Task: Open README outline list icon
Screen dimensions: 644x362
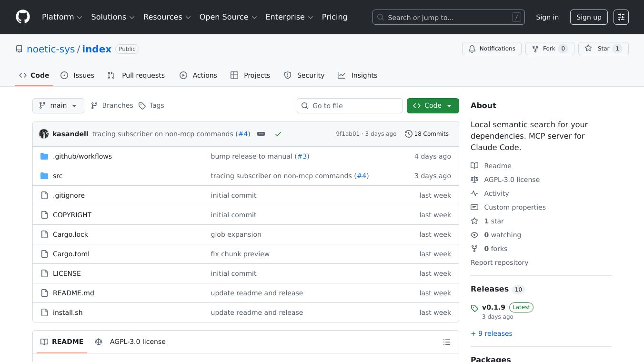Action: pos(446,342)
